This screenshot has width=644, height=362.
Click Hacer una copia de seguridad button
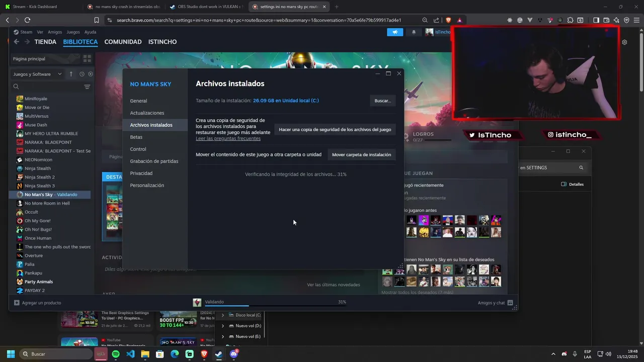click(x=335, y=130)
